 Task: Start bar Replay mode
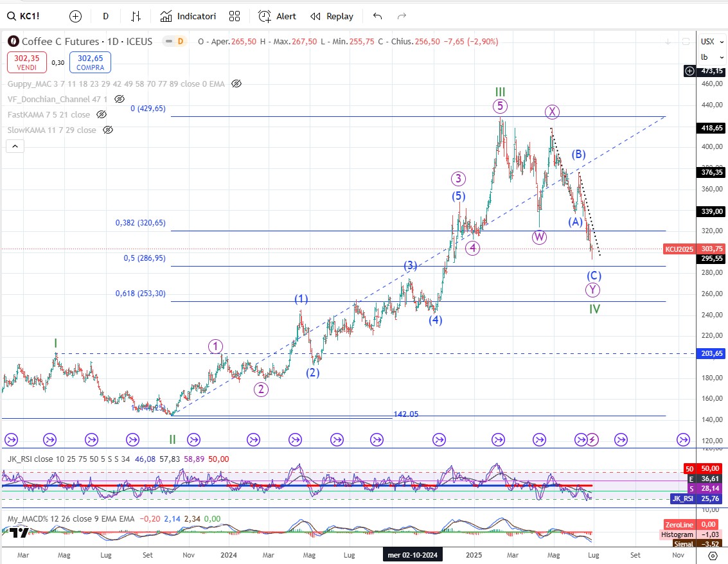(332, 16)
